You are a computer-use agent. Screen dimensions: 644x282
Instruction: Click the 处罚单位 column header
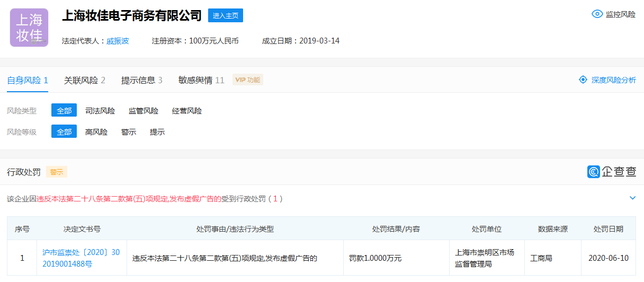[487, 229]
